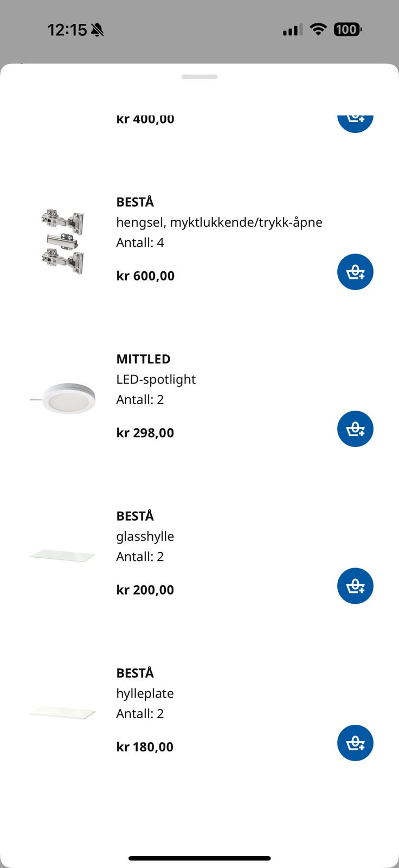Open the hylleplate product name
This screenshot has height=868, width=399.
145,693
